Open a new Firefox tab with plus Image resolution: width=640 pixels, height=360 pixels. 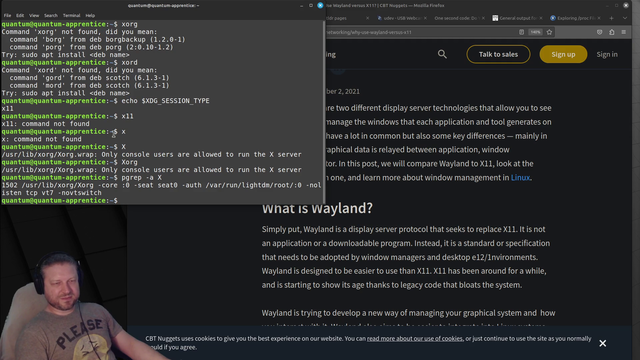tap(611, 18)
